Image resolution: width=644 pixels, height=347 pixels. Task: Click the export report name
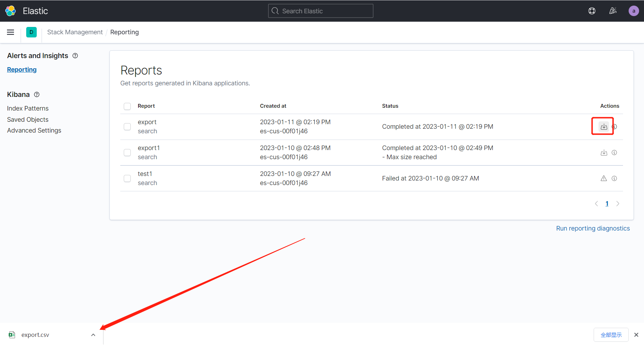point(147,122)
